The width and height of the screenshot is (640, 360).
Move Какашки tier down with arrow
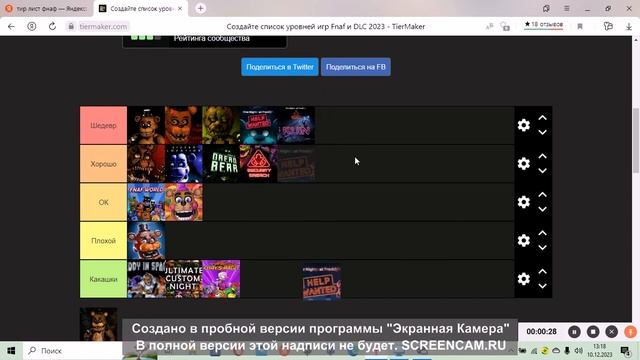click(x=542, y=286)
